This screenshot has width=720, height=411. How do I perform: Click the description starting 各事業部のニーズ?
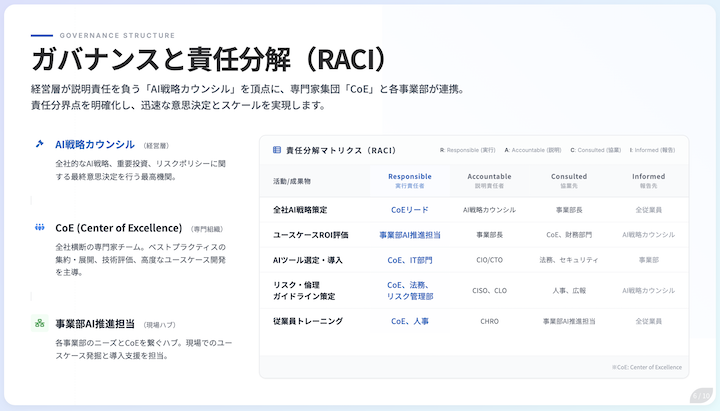[x=144, y=349]
